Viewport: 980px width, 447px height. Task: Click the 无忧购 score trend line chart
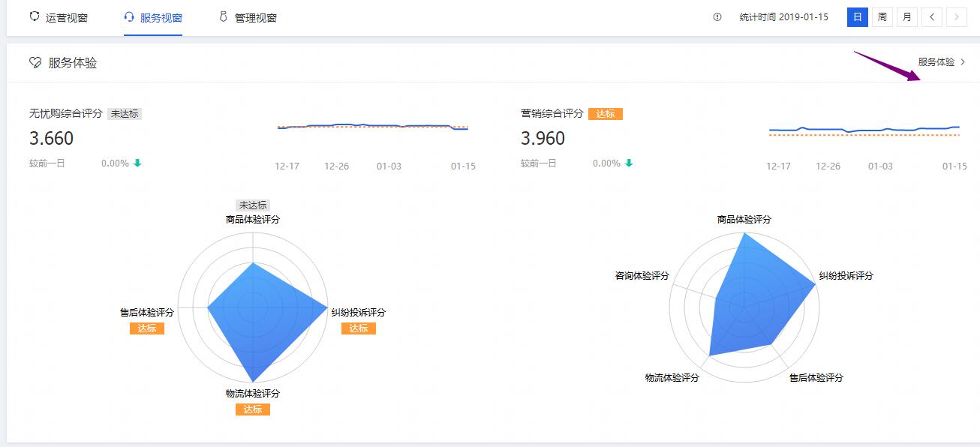pyautogui.click(x=373, y=127)
